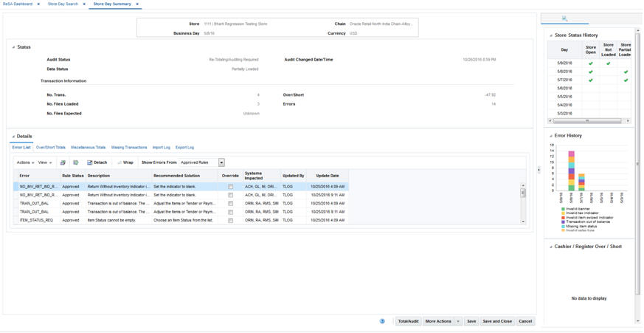Viewport: 644px width, 333px height.
Task: Click the Description column header
Action: pos(119,176)
